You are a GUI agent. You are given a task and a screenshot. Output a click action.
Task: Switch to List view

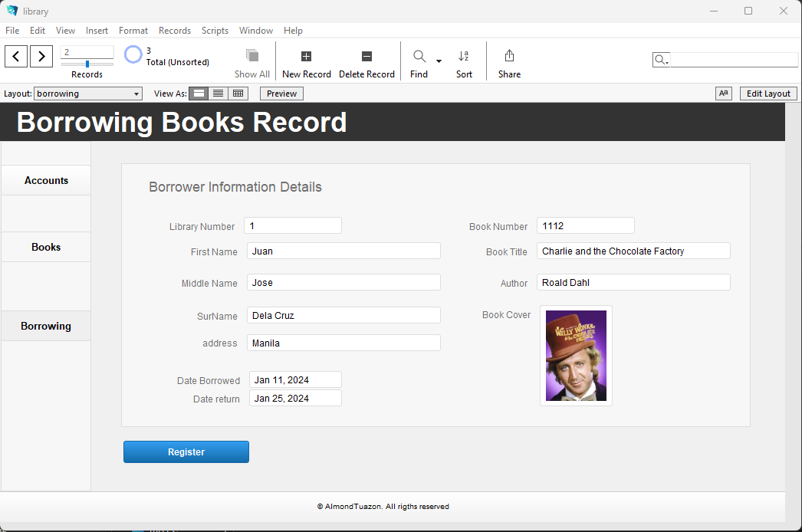(219, 94)
